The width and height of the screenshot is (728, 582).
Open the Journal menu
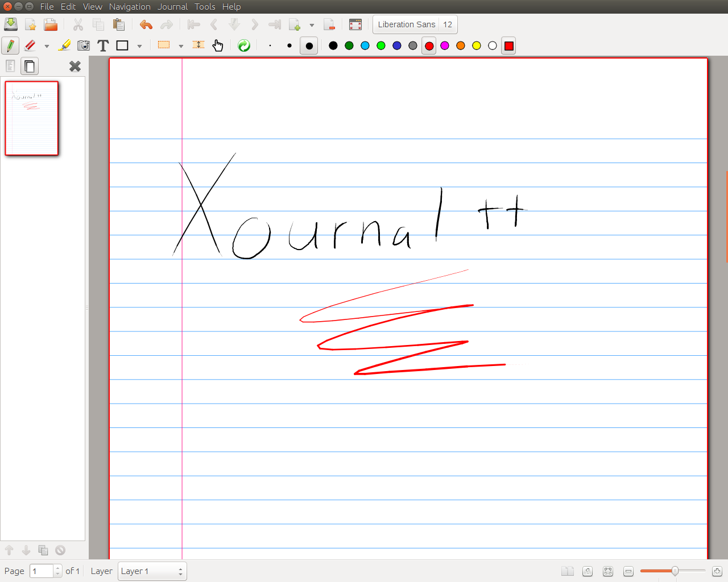[172, 7]
